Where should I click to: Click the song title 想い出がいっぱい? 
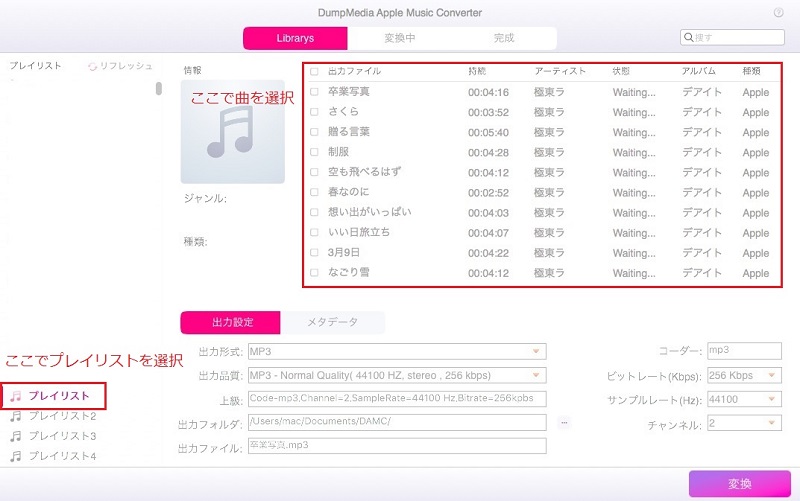pos(369,212)
